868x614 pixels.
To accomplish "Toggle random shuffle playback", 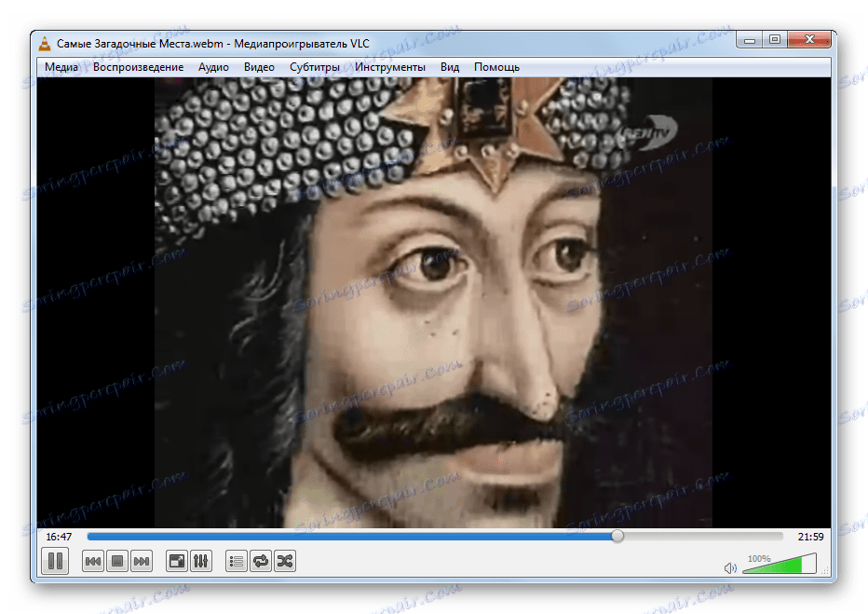I will tap(285, 562).
